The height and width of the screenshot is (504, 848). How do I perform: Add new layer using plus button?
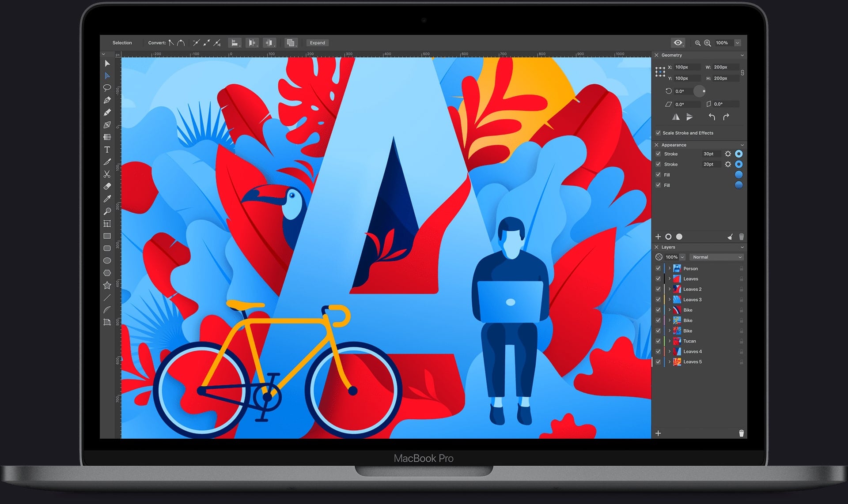(x=659, y=433)
